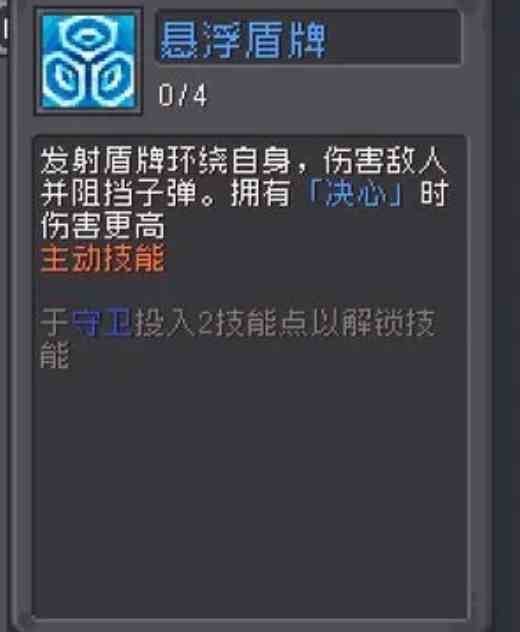Viewport: 520px width, 632px height.
Task: Click the 伤害更高 description line
Action: (103, 226)
